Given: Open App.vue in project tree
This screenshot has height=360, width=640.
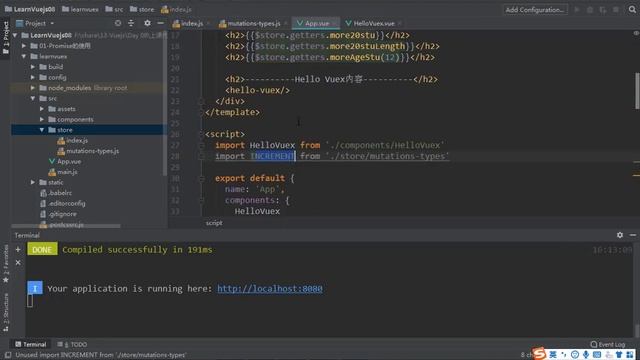Looking at the screenshot, I should 64,162.
